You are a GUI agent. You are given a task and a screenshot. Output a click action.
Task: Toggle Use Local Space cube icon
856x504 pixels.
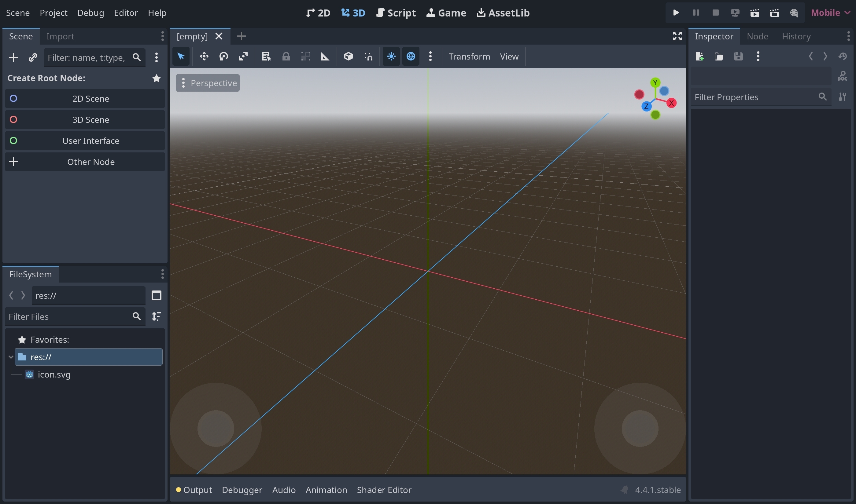click(x=348, y=57)
